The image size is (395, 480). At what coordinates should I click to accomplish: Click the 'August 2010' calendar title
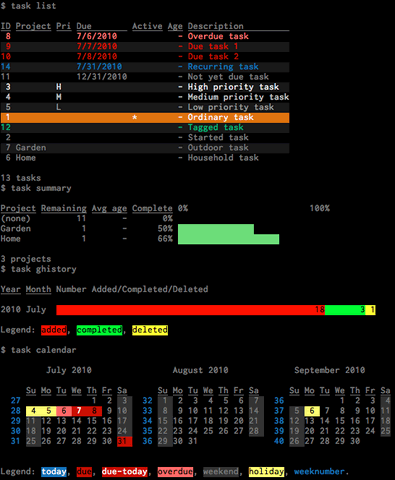200,370
